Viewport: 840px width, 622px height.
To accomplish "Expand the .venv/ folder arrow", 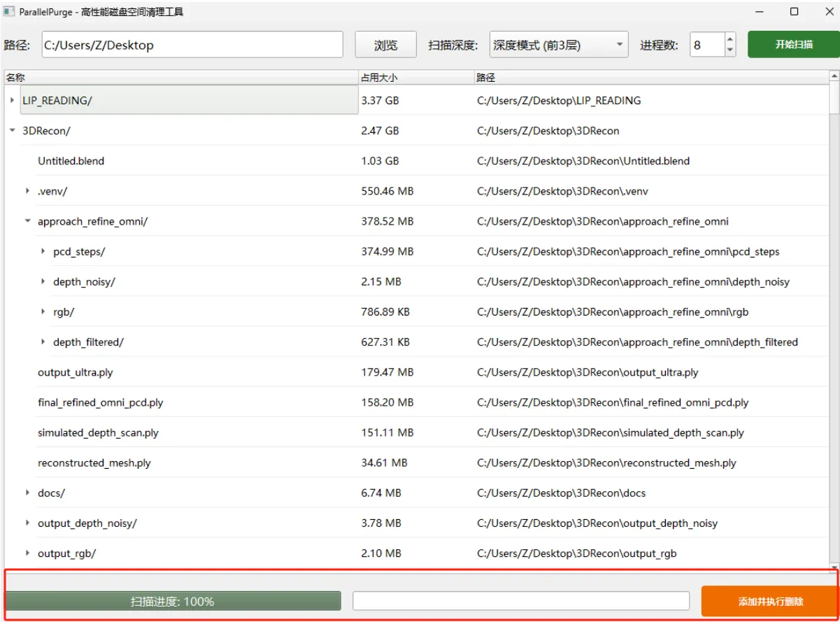I will pos(27,190).
